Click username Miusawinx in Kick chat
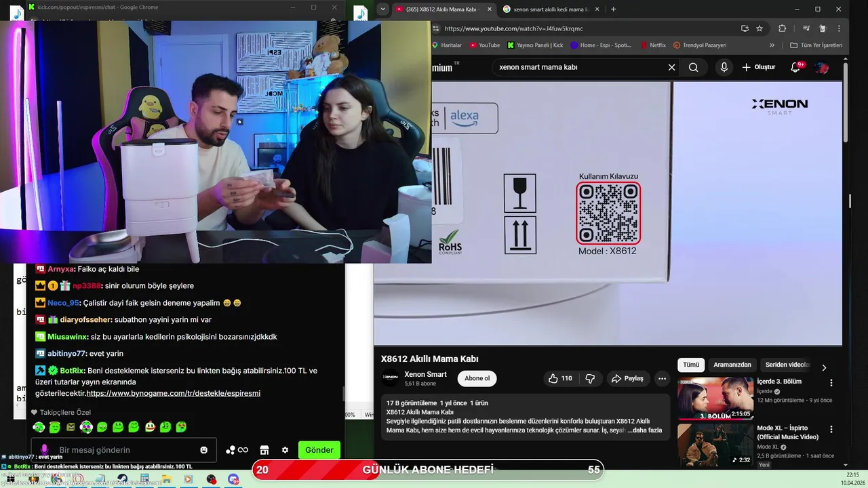The height and width of the screenshot is (488, 868). [x=68, y=337]
